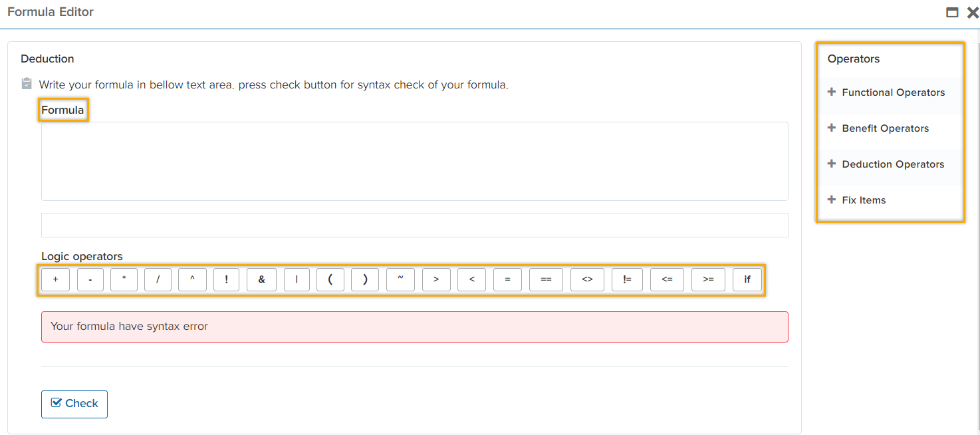Expand the Deduction Operators section
The image size is (980, 435).
892,164
